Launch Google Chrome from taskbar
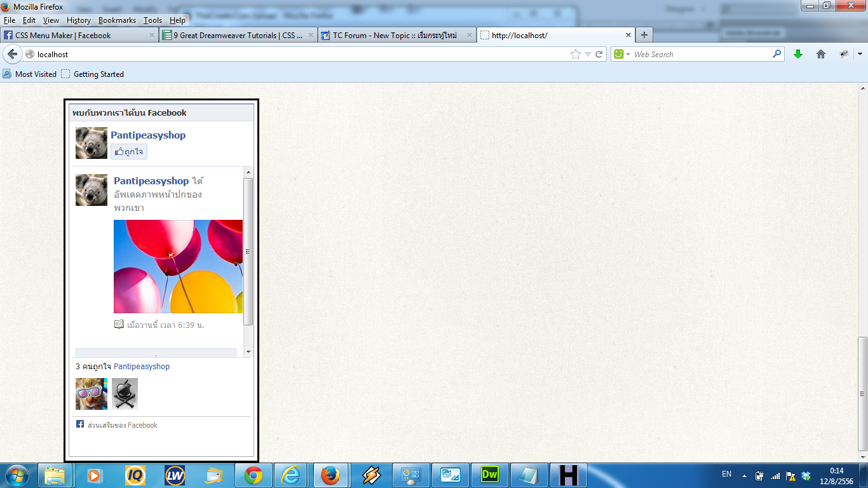The image size is (868, 488). coord(253,475)
